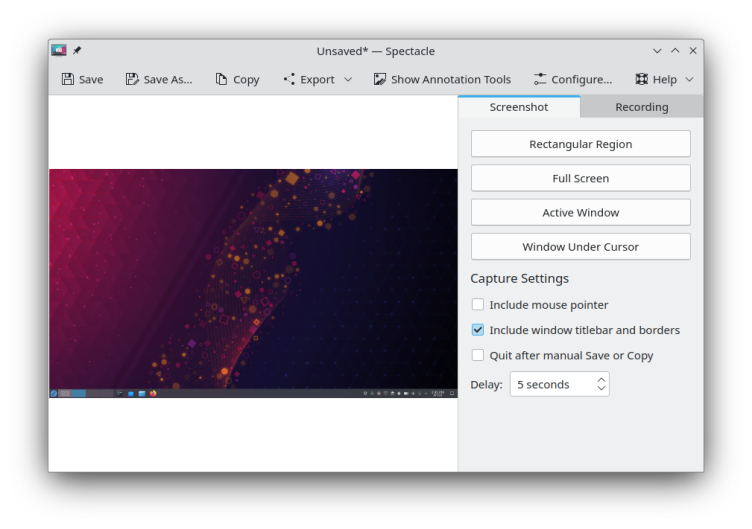This screenshot has height=529, width=752.
Task: Click the Save As toolbar icon
Action: (132, 79)
